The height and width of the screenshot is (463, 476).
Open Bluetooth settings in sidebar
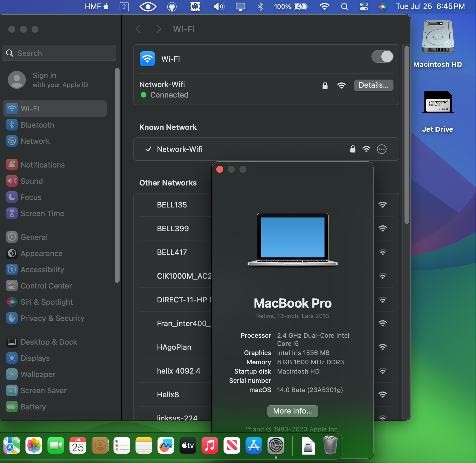coord(55,125)
